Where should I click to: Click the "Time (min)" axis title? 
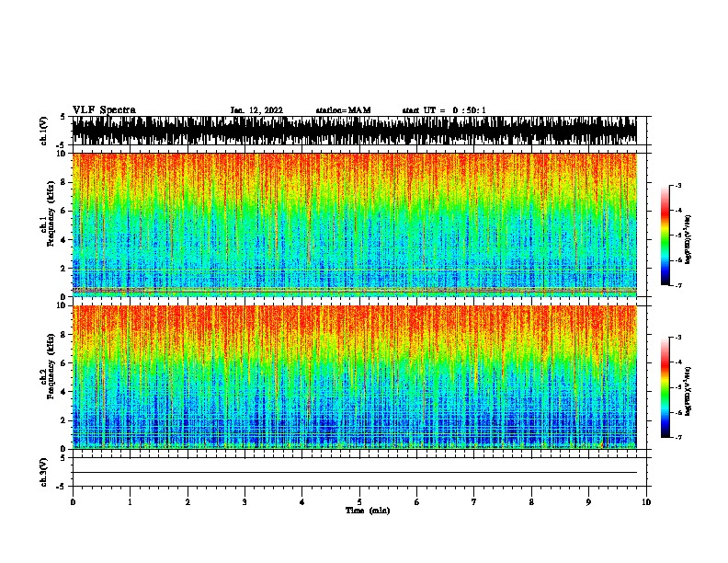pos(368,511)
